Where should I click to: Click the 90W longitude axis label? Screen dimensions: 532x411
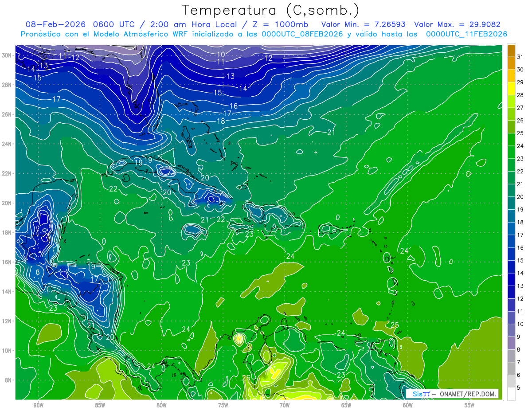38,405
